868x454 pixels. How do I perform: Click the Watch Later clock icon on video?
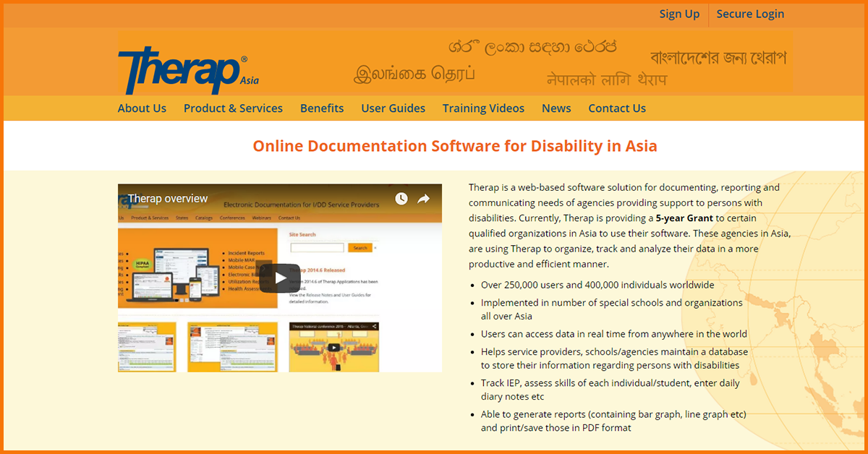401,199
